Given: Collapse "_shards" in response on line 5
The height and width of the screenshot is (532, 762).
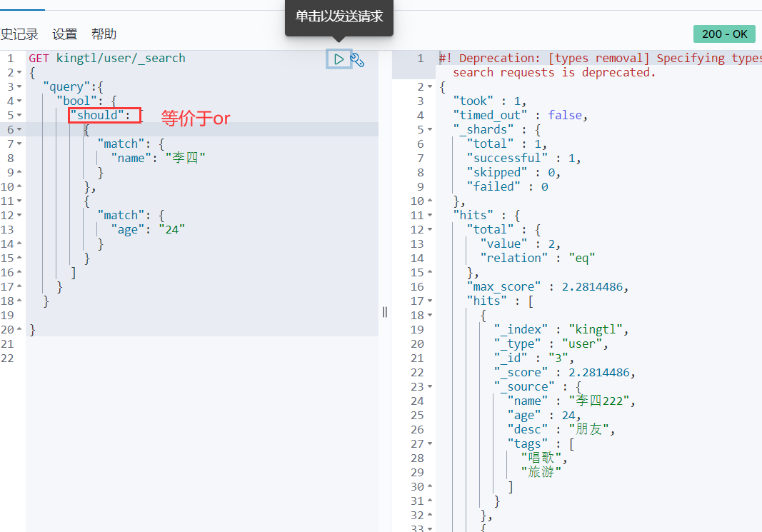Looking at the screenshot, I should [x=429, y=130].
